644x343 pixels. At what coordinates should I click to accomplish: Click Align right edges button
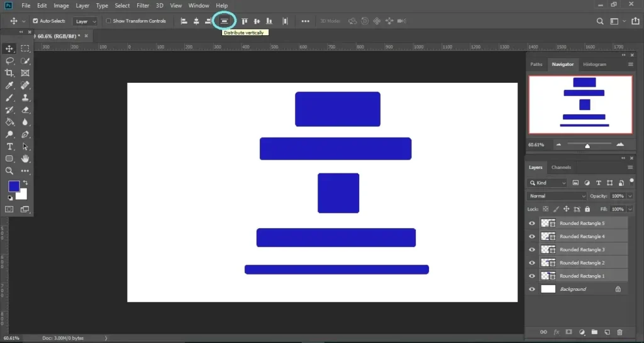(x=208, y=21)
